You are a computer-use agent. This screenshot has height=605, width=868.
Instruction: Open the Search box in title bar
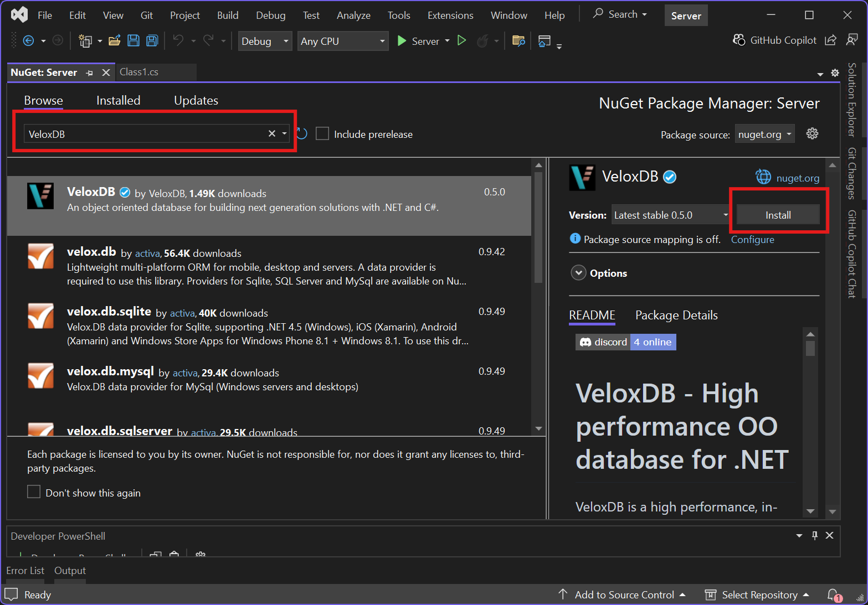coord(620,14)
